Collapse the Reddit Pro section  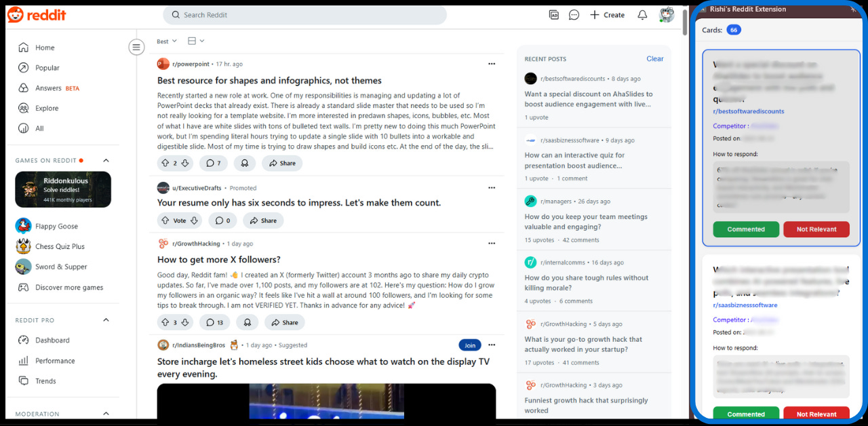pos(106,320)
